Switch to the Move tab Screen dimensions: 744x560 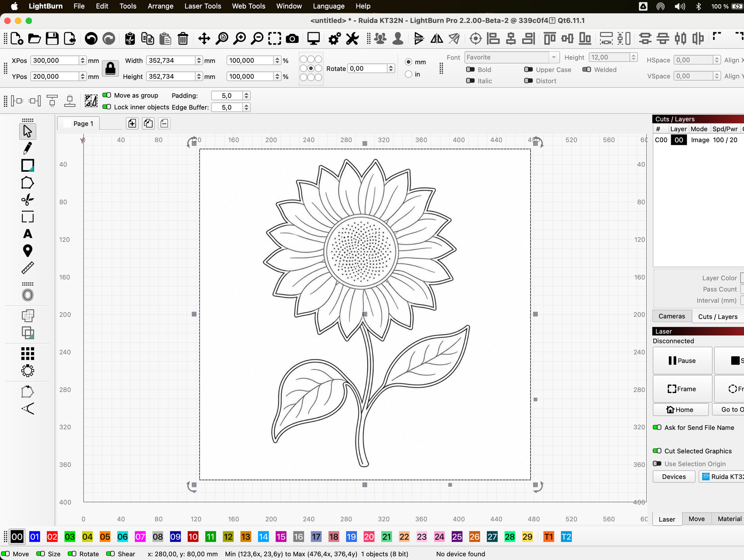pos(696,519)
